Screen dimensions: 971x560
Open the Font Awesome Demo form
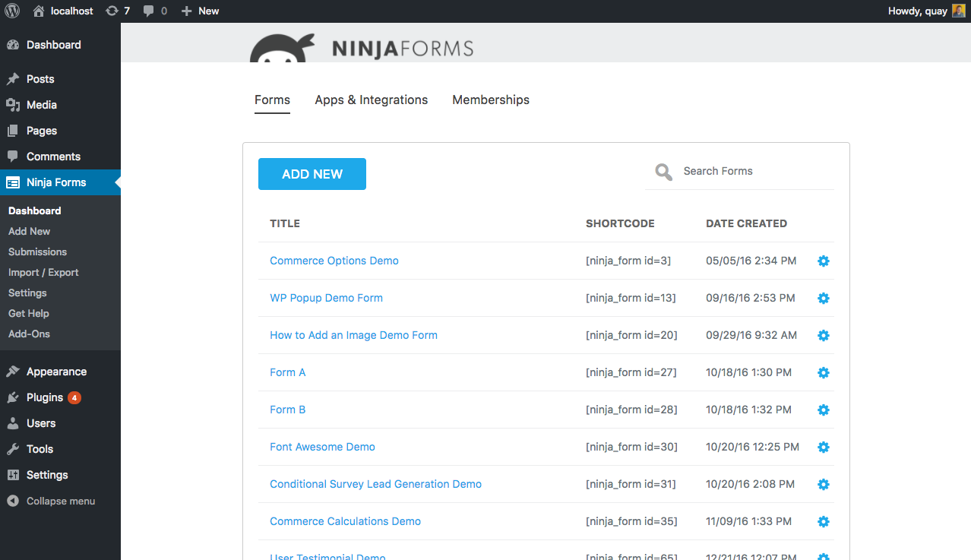coord(322,446)
